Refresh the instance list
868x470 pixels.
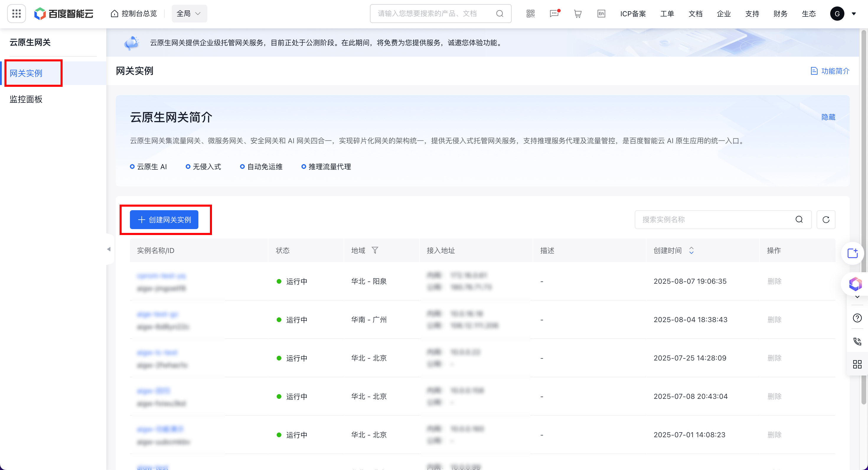point(825,220)
